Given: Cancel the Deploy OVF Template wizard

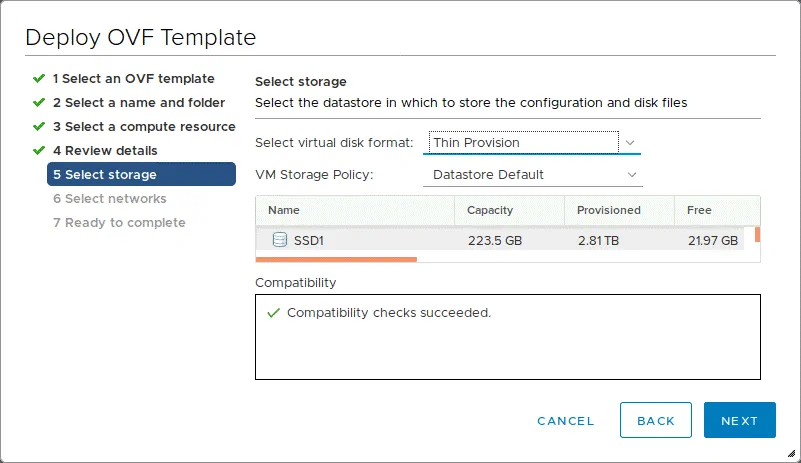Looking at the screenshot, I should 565,421.
